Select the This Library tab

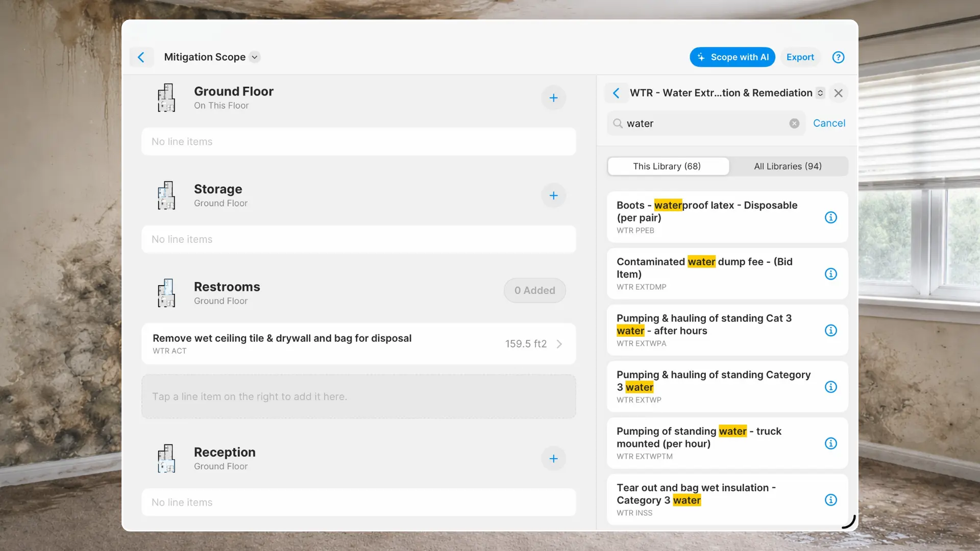(x=668, y=166)
